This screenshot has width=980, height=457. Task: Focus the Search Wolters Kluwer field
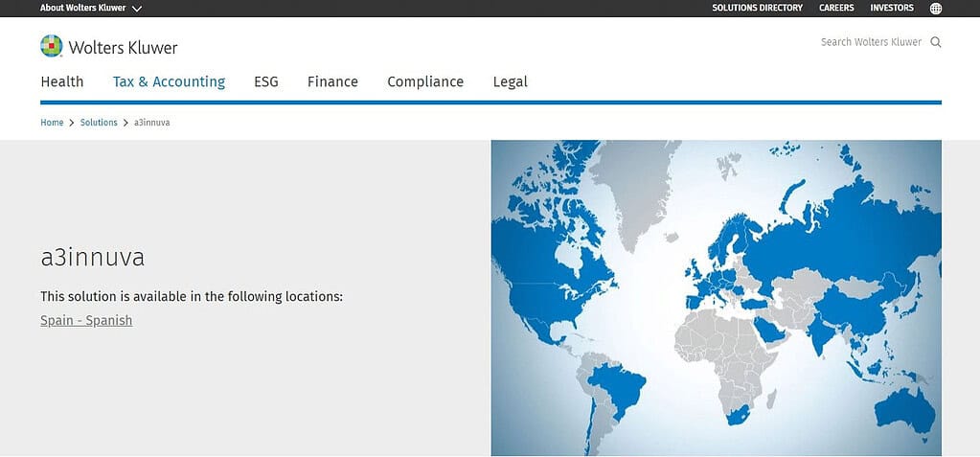(871, 42)
